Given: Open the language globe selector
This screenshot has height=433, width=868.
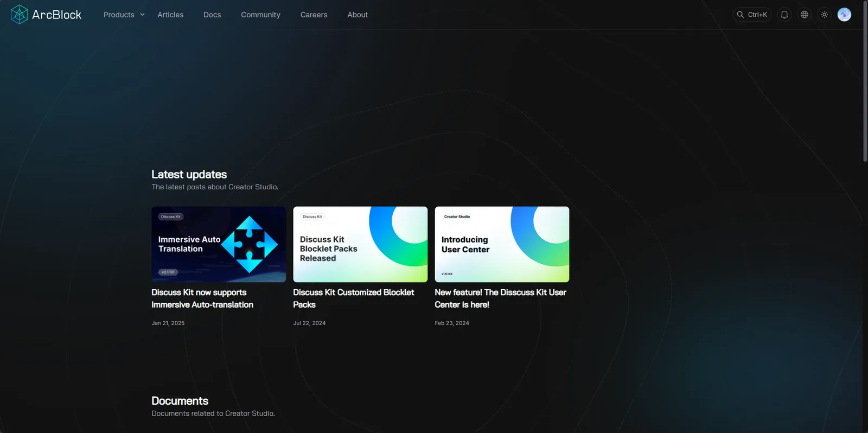Looking at the screenshot, I should click(805, 15).
